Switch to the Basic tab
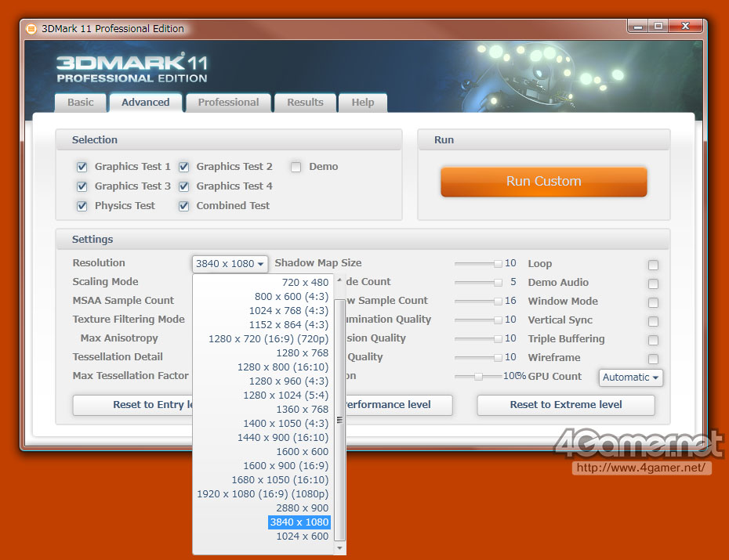This screenshot has width=729, height=560. [81, 103]
